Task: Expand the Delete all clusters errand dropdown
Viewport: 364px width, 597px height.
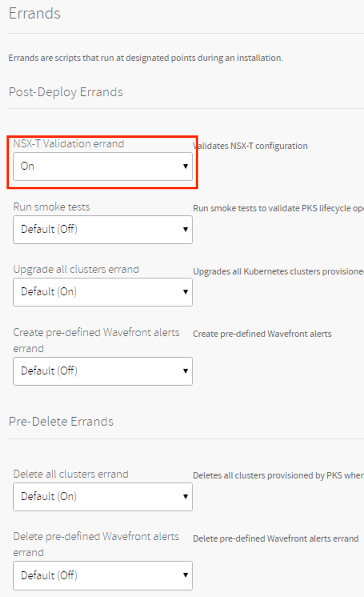Action: pos(102,497)
